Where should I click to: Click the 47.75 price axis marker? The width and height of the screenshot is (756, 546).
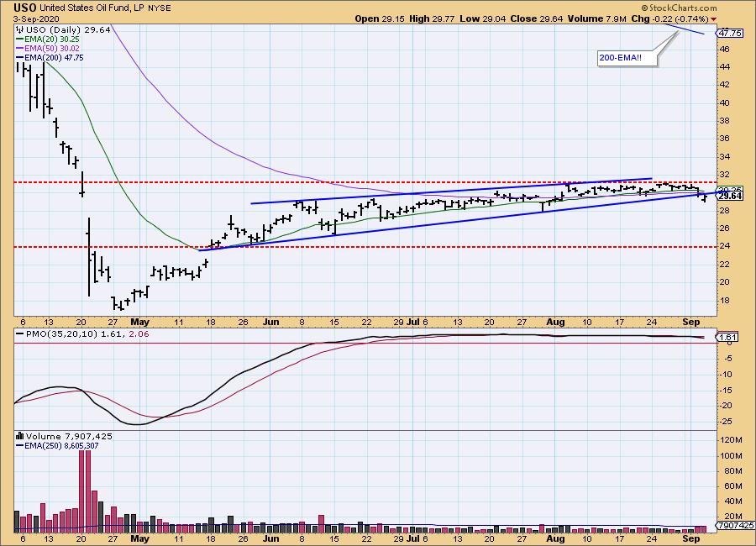[729, 34]
